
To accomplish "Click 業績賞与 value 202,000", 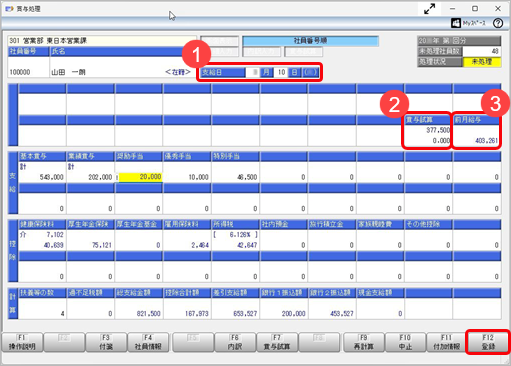I will click(100, 177).
